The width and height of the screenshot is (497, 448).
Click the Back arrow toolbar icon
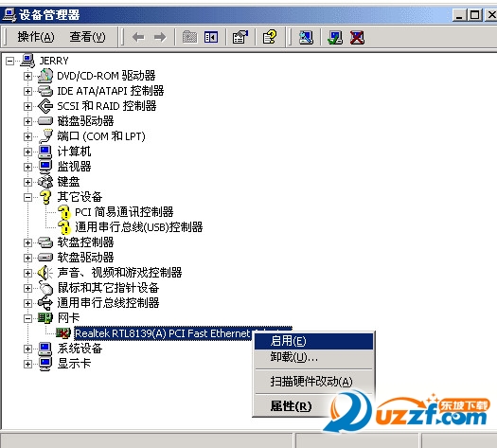tap(138, 37)
